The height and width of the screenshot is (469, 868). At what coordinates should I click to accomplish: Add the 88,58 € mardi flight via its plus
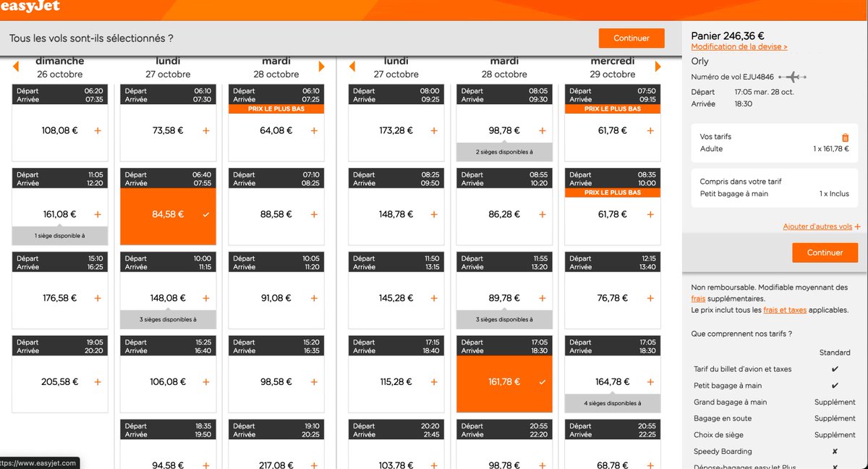point(314,215)
